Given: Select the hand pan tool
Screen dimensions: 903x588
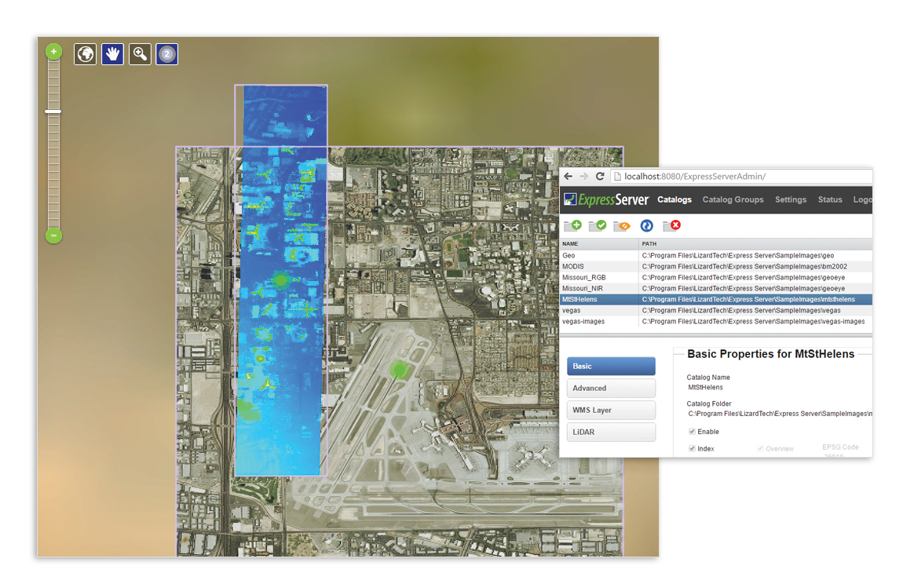Looking at the screenshot, I should tap(112, 54).
